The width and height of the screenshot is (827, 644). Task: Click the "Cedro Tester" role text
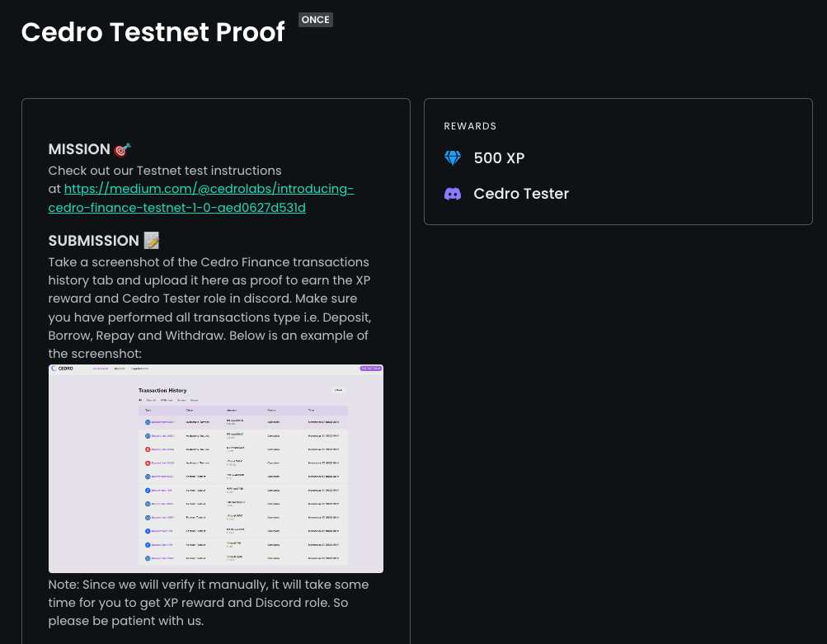tap(521, 194)
